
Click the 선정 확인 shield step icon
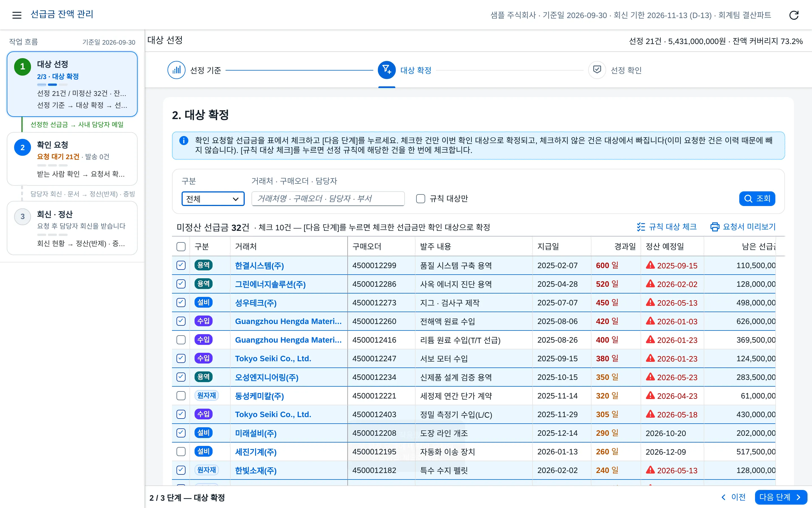point(597,70)
